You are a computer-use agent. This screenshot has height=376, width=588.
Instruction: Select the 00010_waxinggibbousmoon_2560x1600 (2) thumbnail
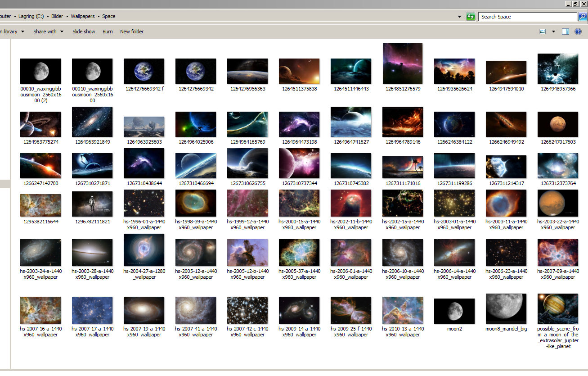(40, 71)
